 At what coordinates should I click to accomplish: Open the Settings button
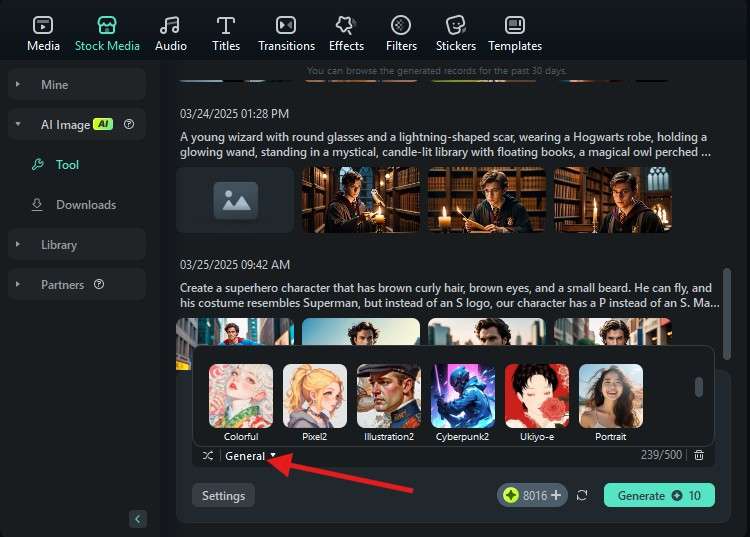coord(223,495)
